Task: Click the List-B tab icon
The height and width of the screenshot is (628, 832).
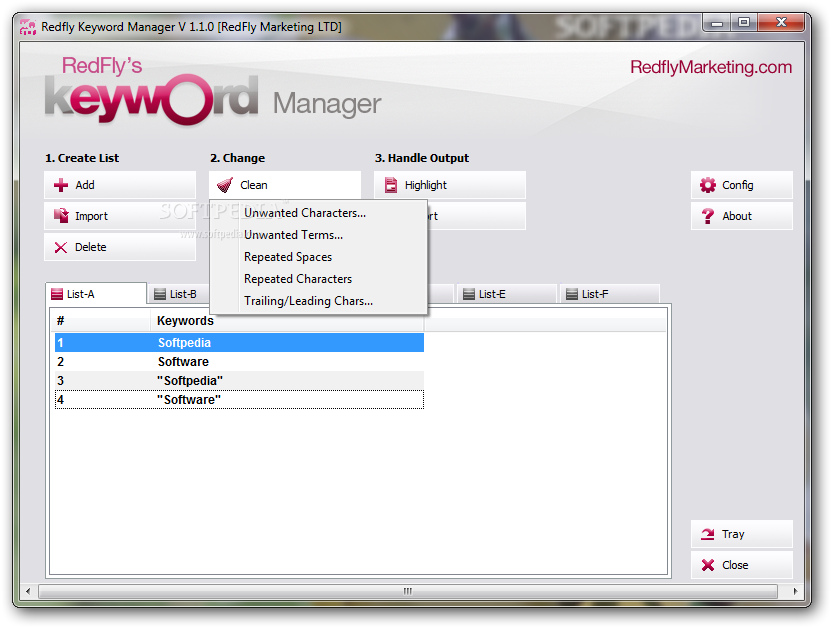Action: click(160, 294)
